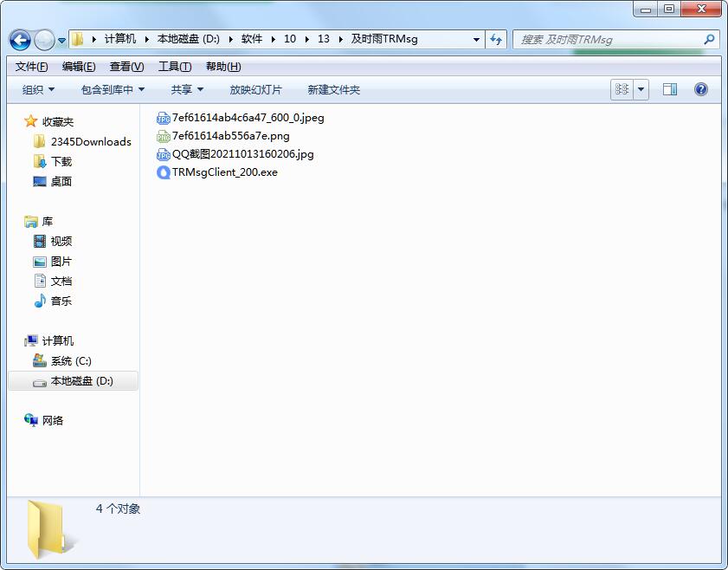Click the 新建文件夹 button
The image size is (728, 570).
pyautogui.click(x=333, y=89)
